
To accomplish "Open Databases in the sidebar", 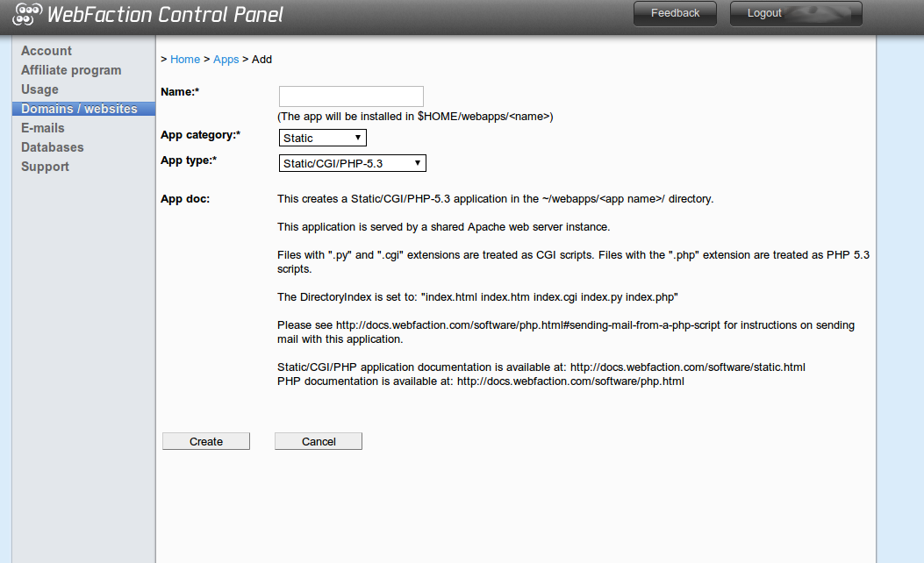I will [x=53, y=147].
